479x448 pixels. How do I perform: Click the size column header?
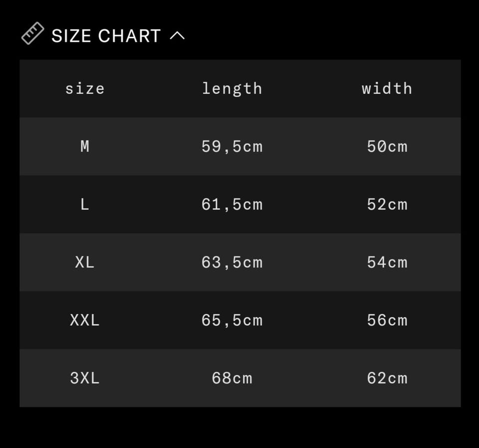pos(85,89)
